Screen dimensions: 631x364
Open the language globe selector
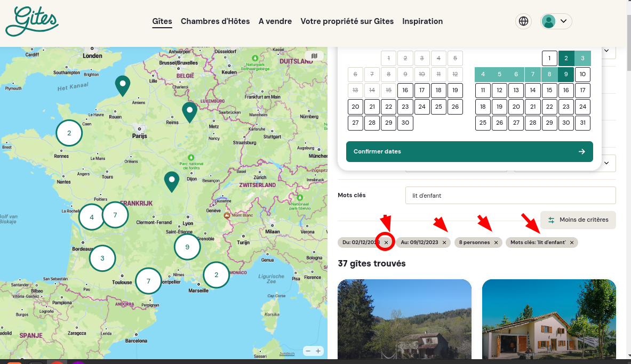pos(524,21)
